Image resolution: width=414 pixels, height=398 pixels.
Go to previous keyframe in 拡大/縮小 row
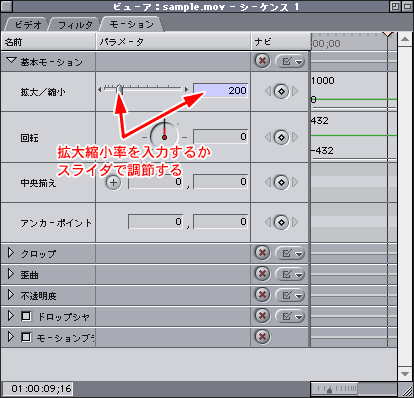point(268,91)
